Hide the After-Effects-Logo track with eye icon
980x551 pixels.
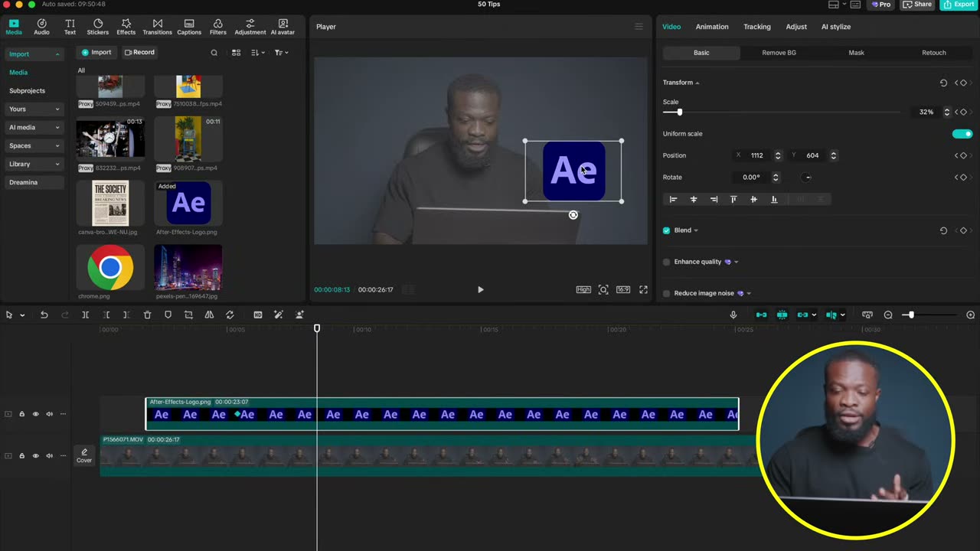tap(35, 414)
